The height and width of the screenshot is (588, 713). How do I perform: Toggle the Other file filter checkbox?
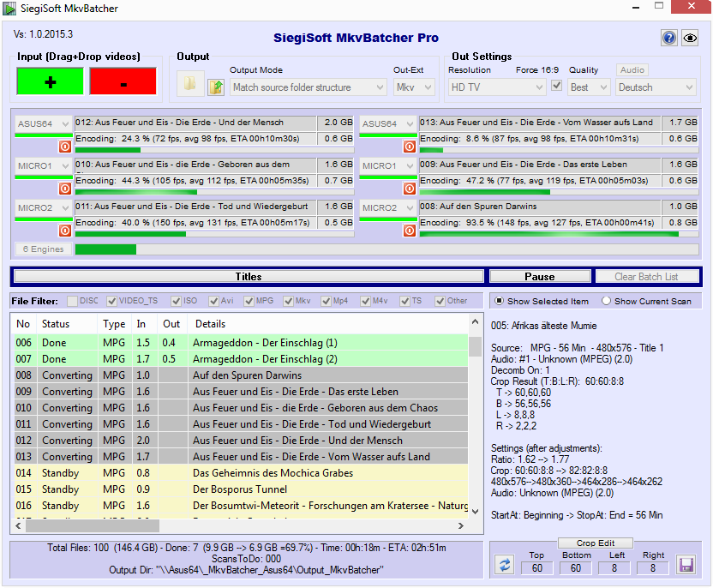click(x=440, y=301)
